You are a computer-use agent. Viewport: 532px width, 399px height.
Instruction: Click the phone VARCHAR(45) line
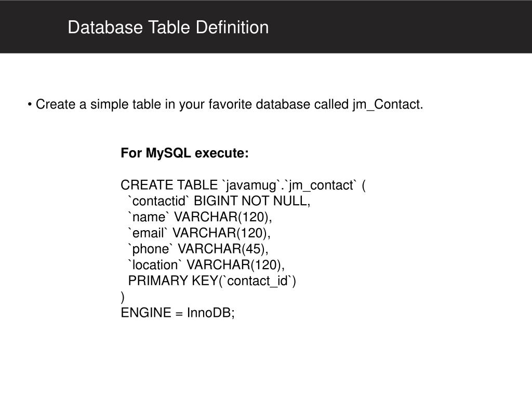pyautogui.click(x=198, y=249)
